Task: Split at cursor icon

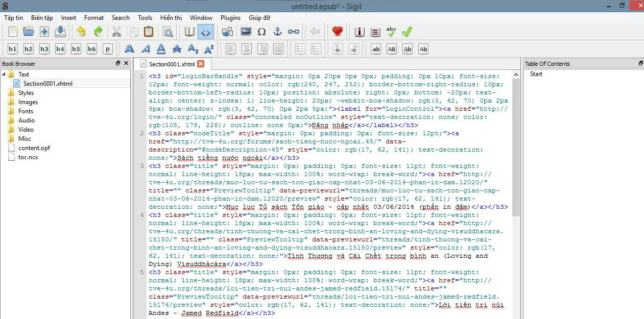Action: click(227, 32)
